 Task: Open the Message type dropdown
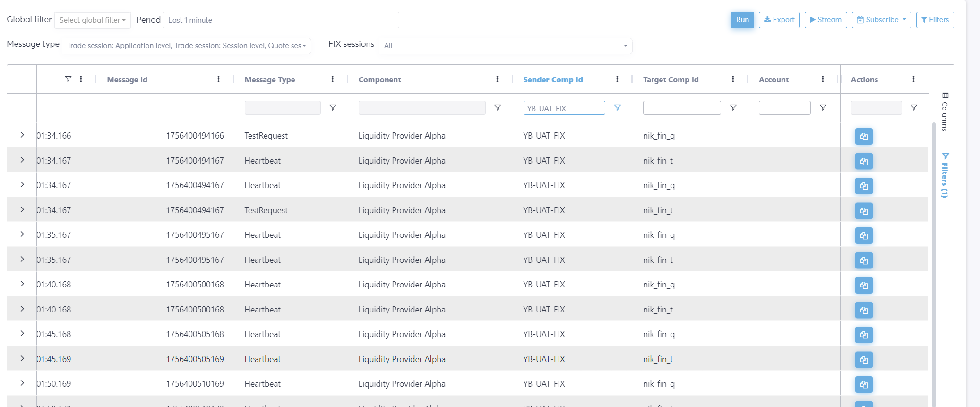(186, 46)
